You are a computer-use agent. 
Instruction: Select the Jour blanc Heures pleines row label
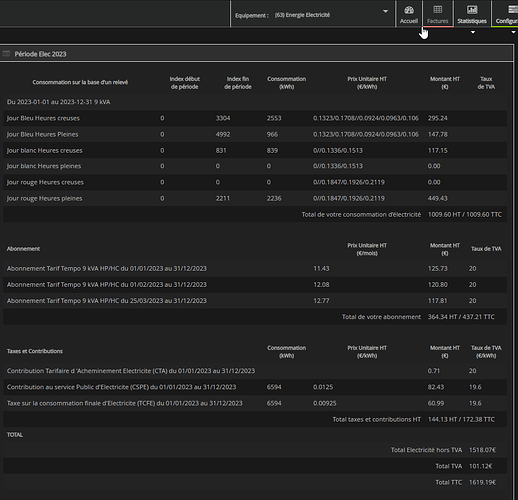point(44,166)
